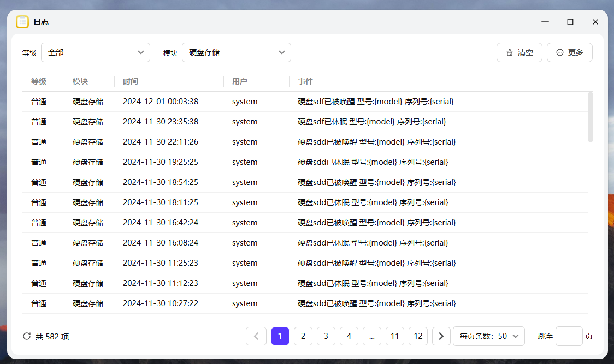Select timestamp 2024-11-30 23:35:38
The image size is (614, 364).
(x=161, y=122)
